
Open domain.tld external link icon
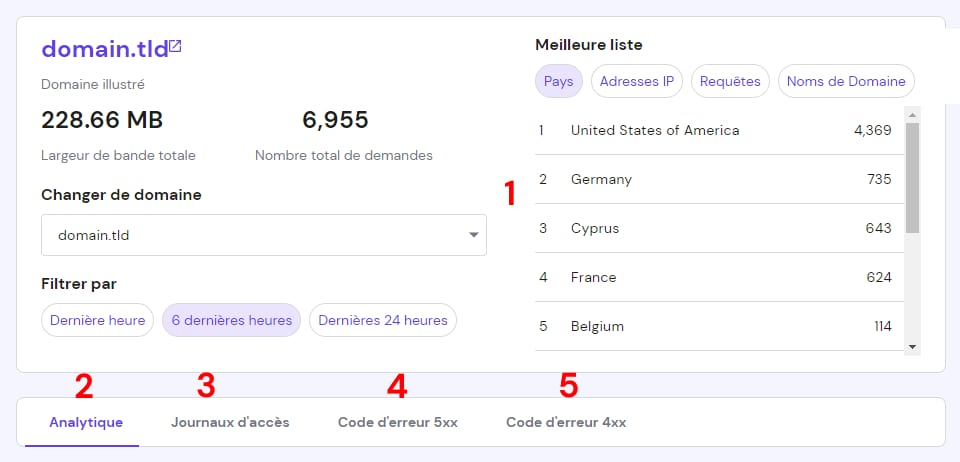tap(175, 46)
